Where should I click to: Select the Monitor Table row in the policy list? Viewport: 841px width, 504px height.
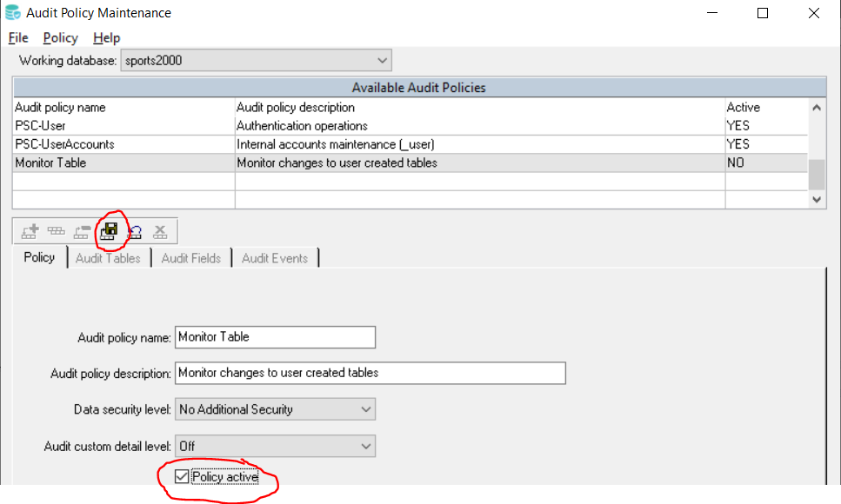[x=410, y=162]
